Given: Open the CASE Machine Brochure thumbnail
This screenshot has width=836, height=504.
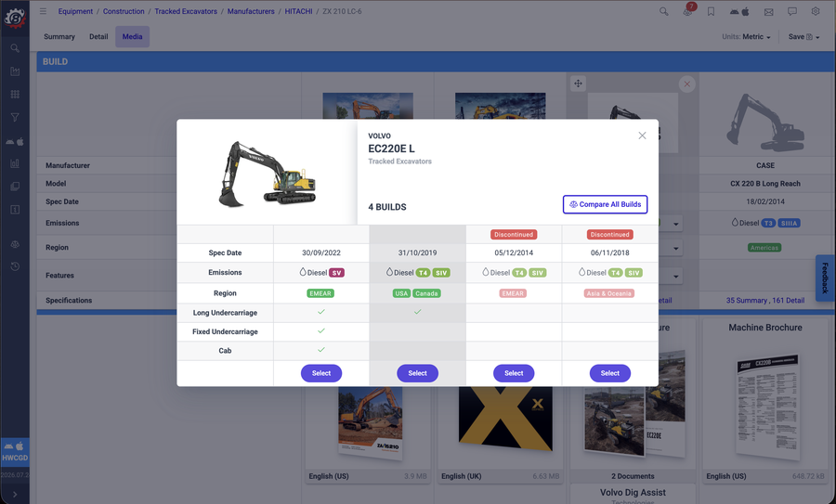Looking at the screenshot, I should pyautogui.click(x=766, y=408).
